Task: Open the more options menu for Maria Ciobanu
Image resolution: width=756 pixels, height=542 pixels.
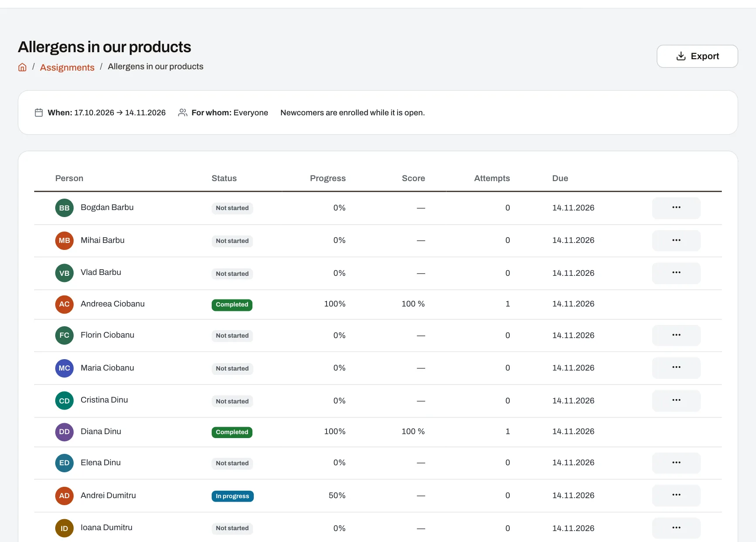Action: (x=676, y=368)
